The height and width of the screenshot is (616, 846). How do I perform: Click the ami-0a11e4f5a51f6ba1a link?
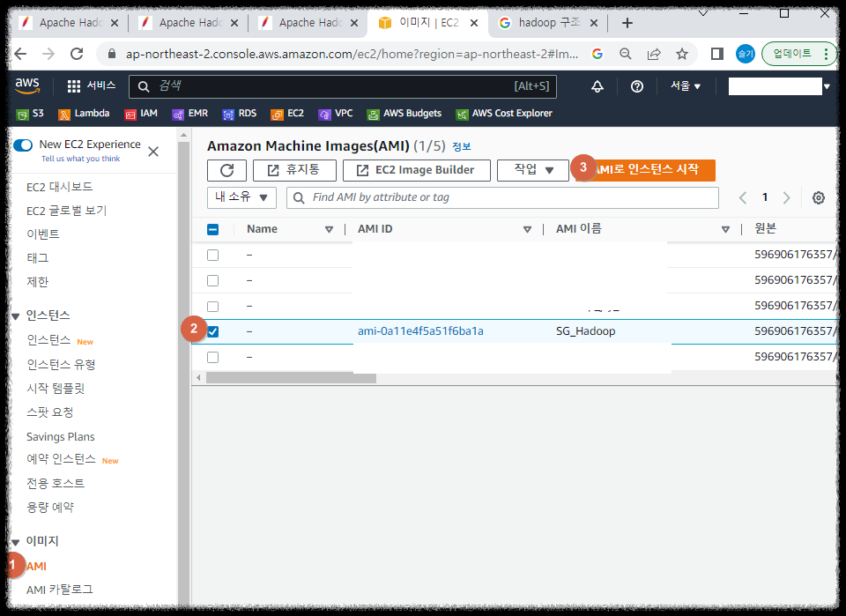pyautogui.click(x=421, y=331)
